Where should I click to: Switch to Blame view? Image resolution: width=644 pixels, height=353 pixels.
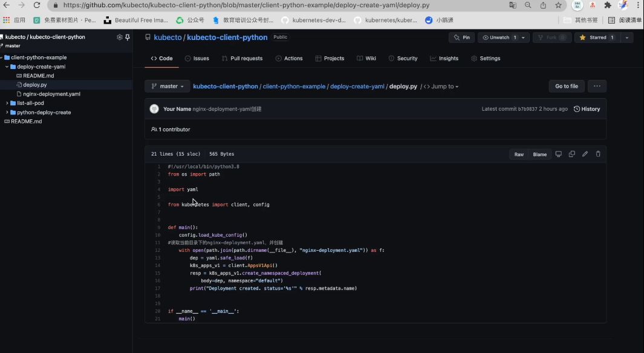tap(539, 154)
